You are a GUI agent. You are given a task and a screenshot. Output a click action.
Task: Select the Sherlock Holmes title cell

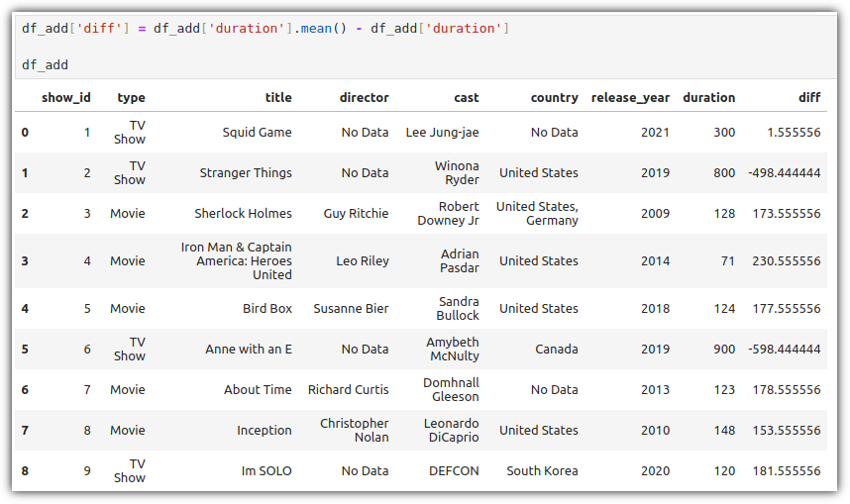tap(243, 214)
